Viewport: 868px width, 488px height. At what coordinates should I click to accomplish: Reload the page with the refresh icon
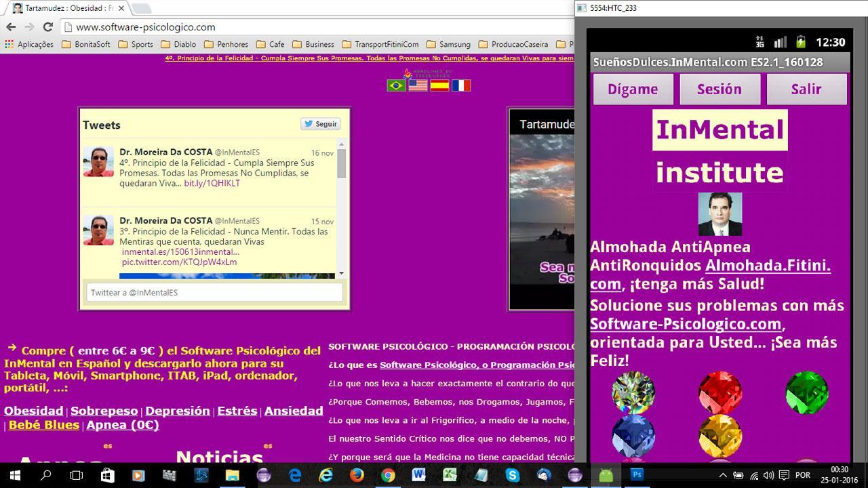(x=47, y=27)
